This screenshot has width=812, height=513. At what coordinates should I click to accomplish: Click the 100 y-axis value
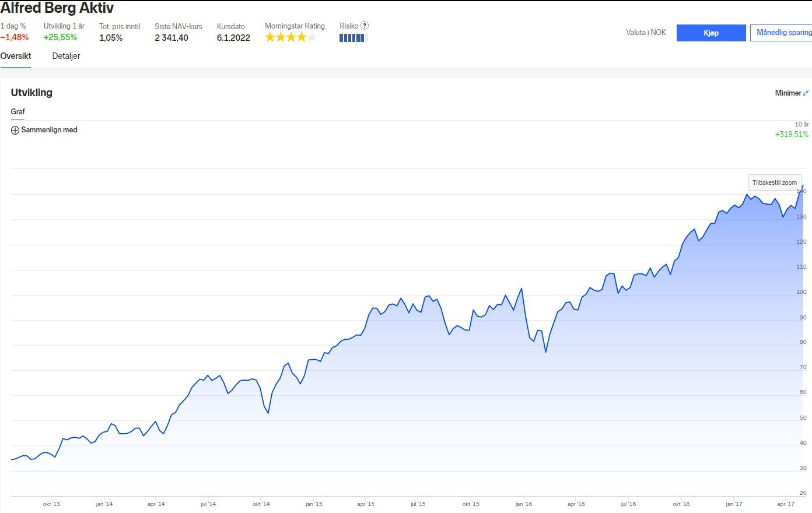click(801, 292)
